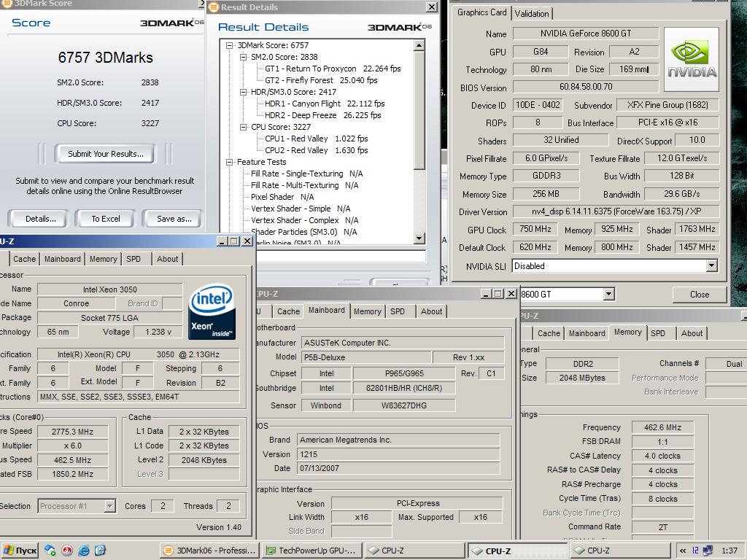Click scroll up arrow in Result Details tree

(x=419, y=46)
